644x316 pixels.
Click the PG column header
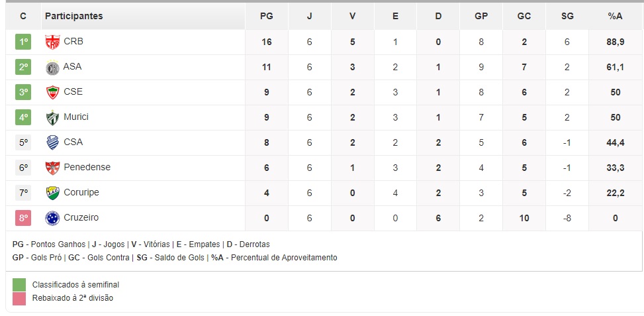point(267,16)
